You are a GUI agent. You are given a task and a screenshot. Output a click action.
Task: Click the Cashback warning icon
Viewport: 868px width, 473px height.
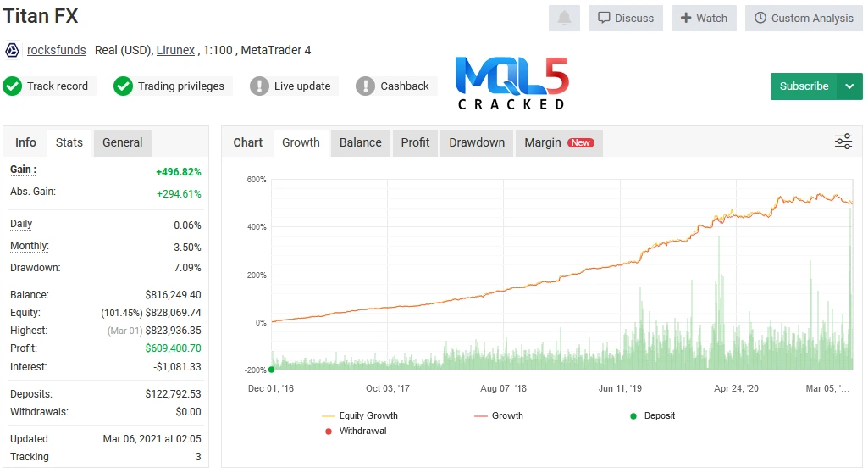tap(365, 86)
